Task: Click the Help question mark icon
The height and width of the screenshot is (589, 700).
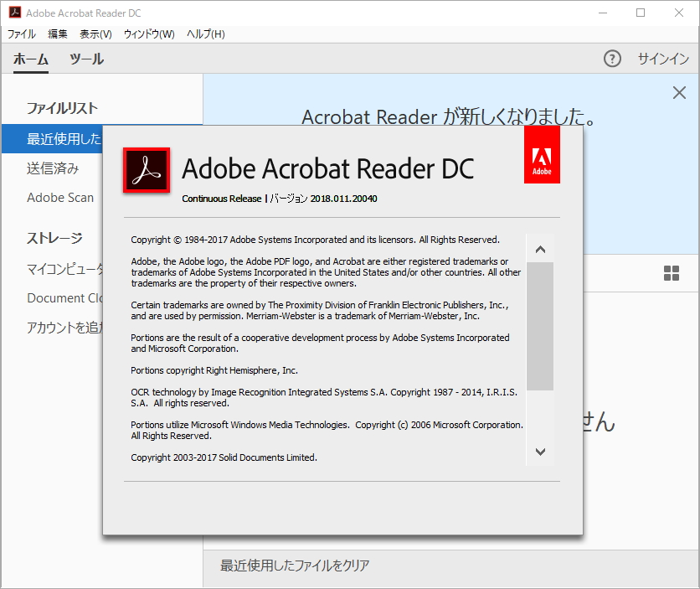Action: pyautogui.click(x=612, y=59)
